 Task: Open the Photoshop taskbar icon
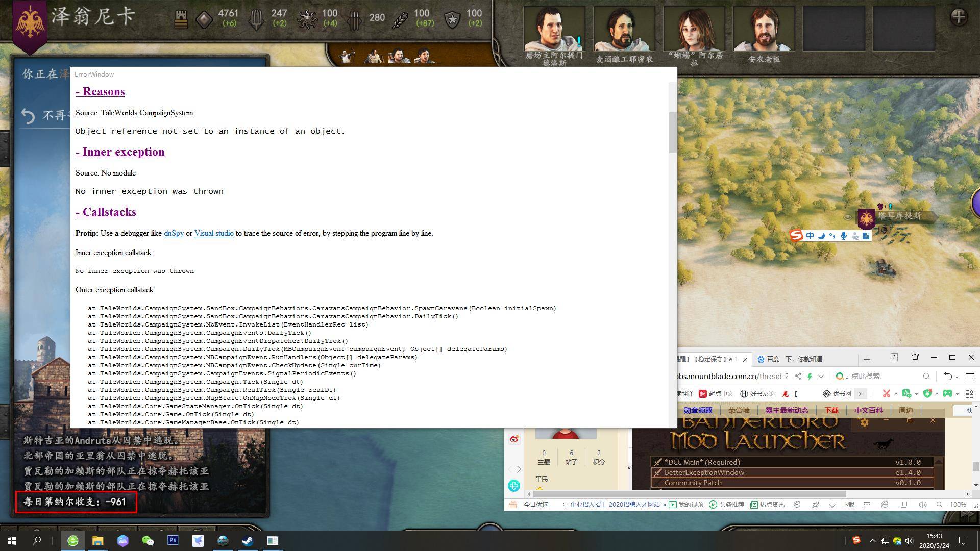tap(173, 540)
